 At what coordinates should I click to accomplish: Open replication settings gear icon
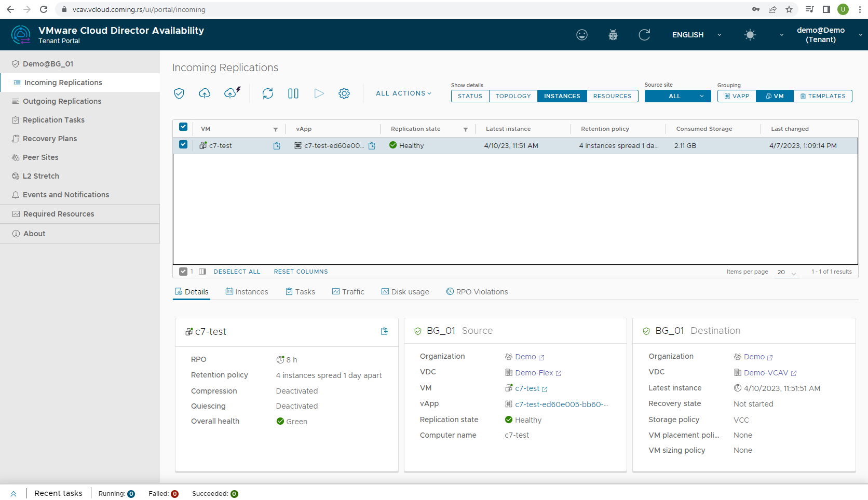pos(344,93)
